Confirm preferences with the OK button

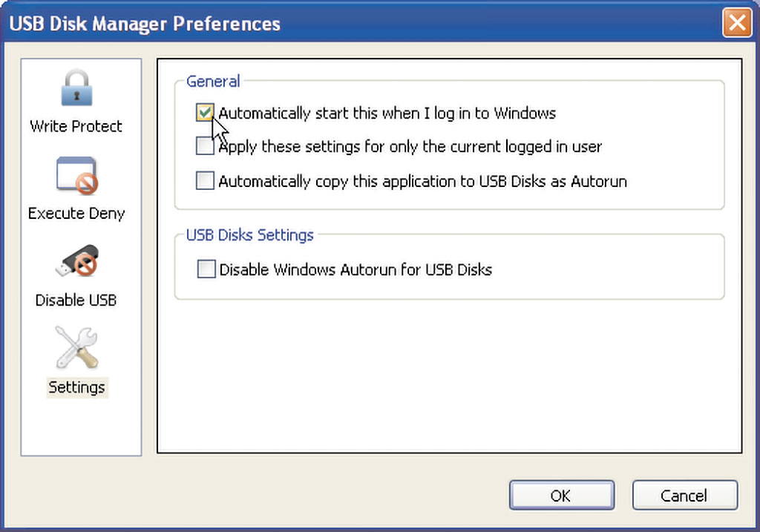[562, 495]
